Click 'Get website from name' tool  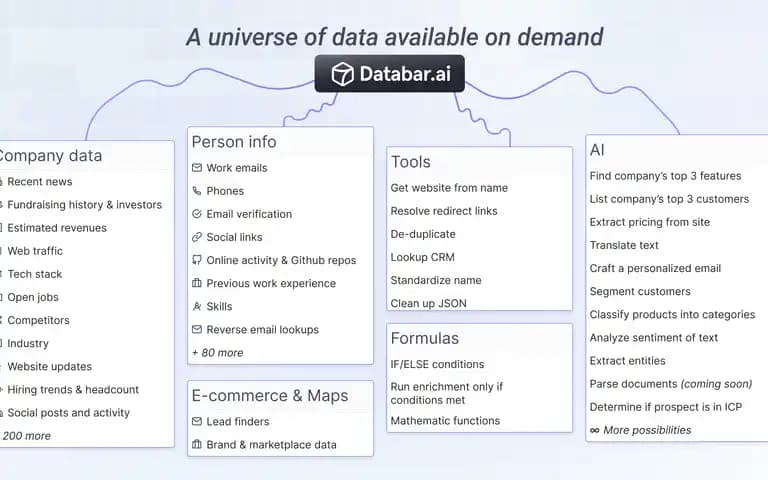click(449, 188)
